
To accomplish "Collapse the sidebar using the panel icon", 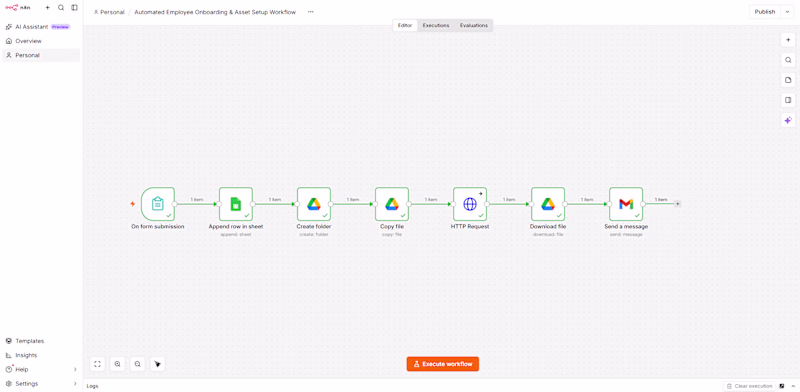I will (74, 8).
